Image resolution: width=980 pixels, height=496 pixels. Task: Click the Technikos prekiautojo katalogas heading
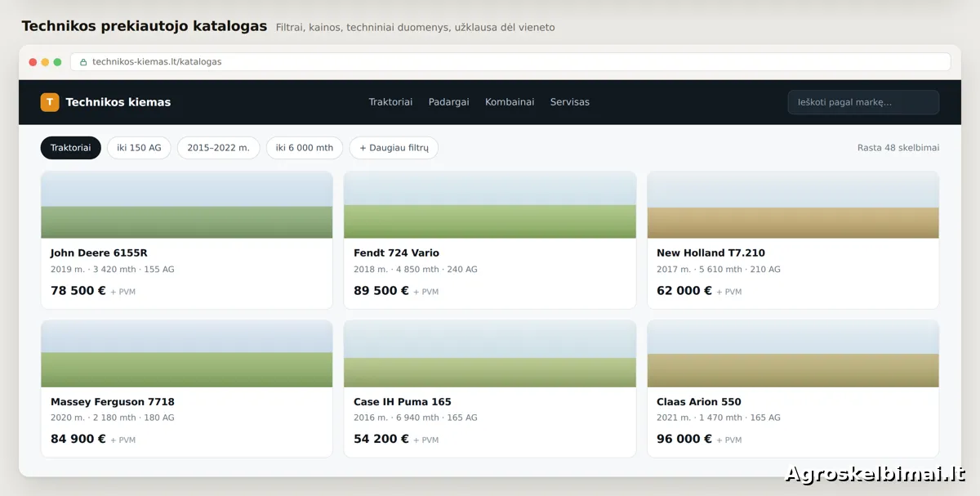(145, 26)
